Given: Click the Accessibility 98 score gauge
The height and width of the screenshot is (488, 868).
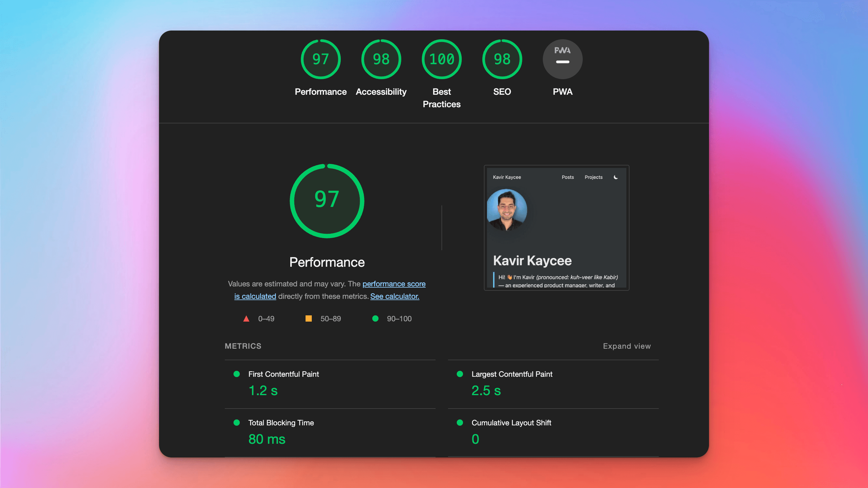Looking at the screenshot, I should pos(381,59).
